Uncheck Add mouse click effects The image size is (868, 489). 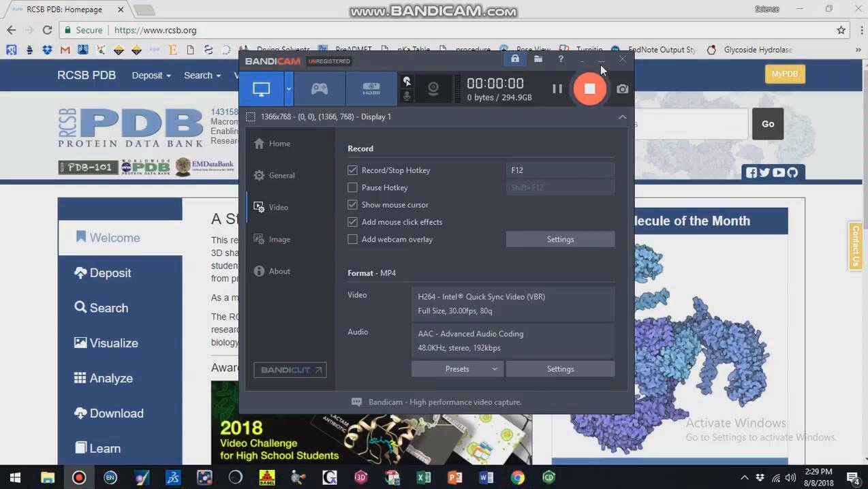click(x=352, y=222)
